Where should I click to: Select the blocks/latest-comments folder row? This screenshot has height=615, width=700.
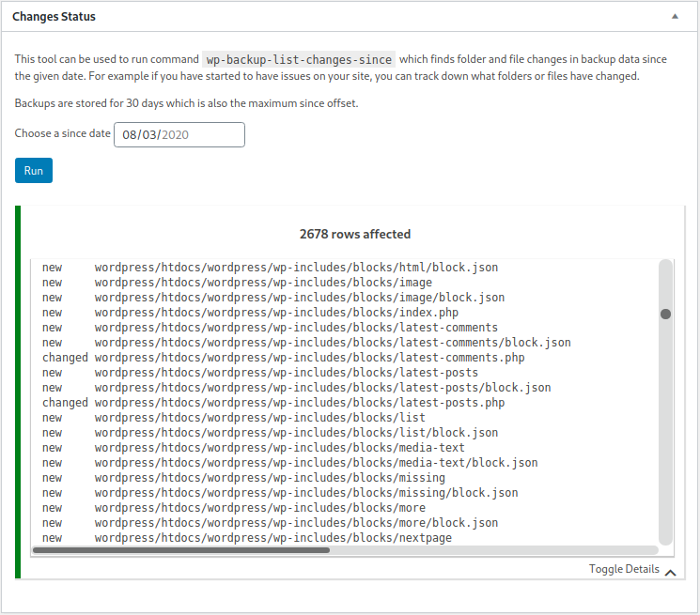(270, 328)
